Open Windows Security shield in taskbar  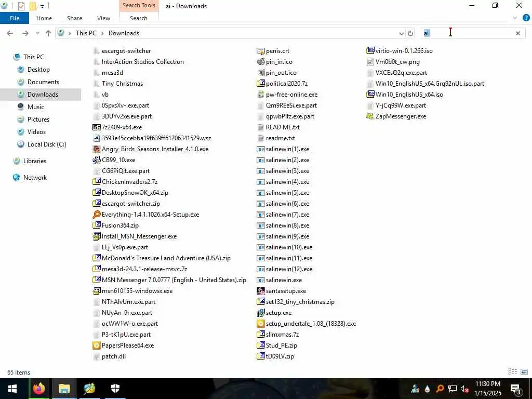[x=115, y=389]
